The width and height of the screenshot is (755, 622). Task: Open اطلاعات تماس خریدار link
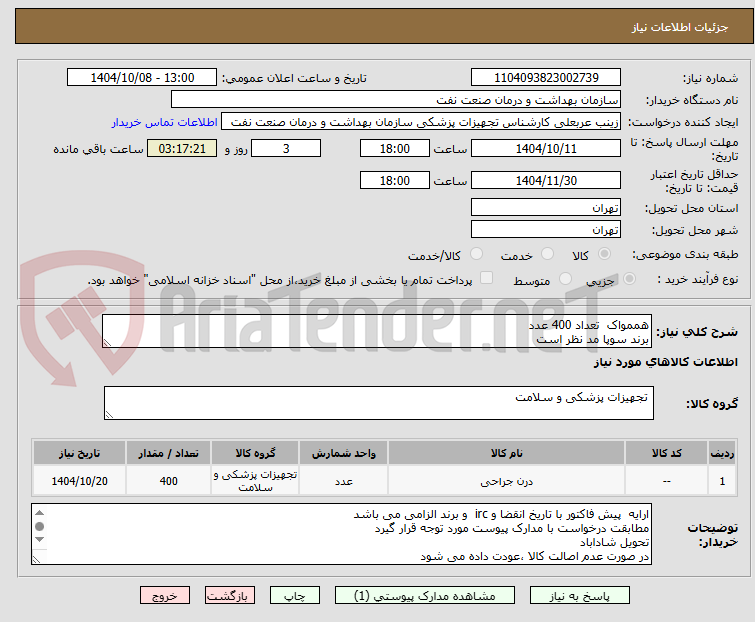click(x=165, y=122)
